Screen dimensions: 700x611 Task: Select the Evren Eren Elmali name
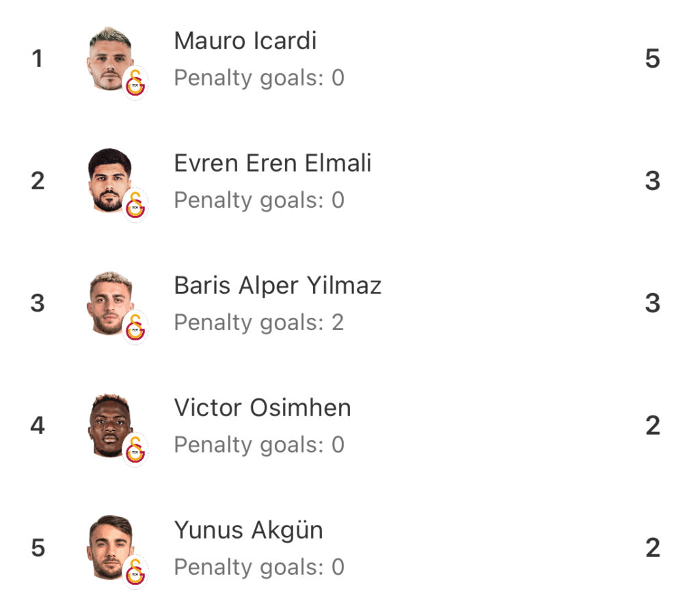pos(272,163)
